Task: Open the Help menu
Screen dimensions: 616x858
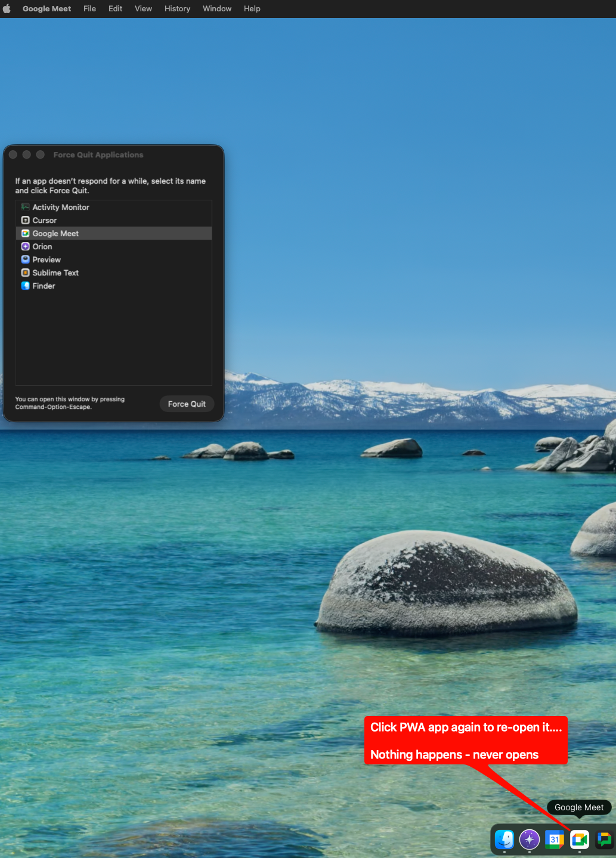Action: pyautogui.click(x=252, y=9)
